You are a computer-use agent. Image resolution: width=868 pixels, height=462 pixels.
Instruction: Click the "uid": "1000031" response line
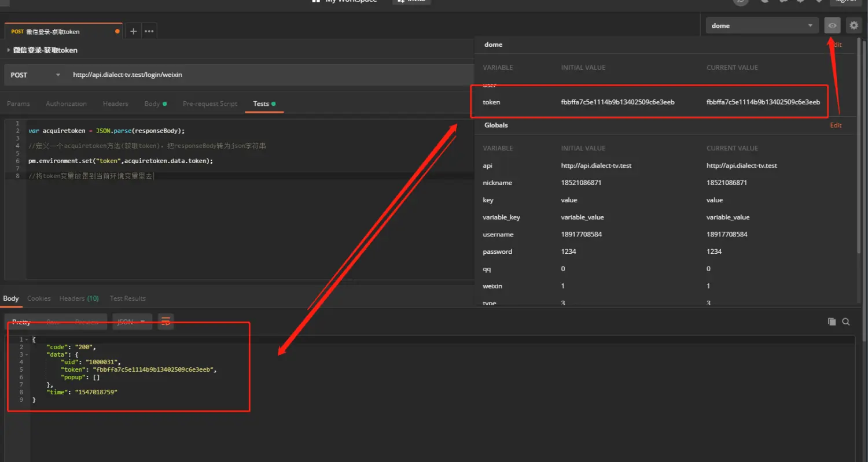91,362
